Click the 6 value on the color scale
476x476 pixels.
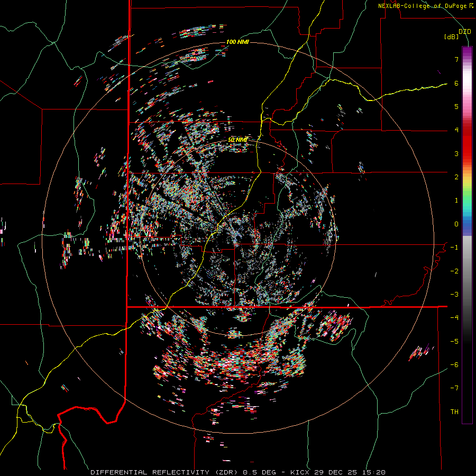pyautogui.click(x=456, y=83)
